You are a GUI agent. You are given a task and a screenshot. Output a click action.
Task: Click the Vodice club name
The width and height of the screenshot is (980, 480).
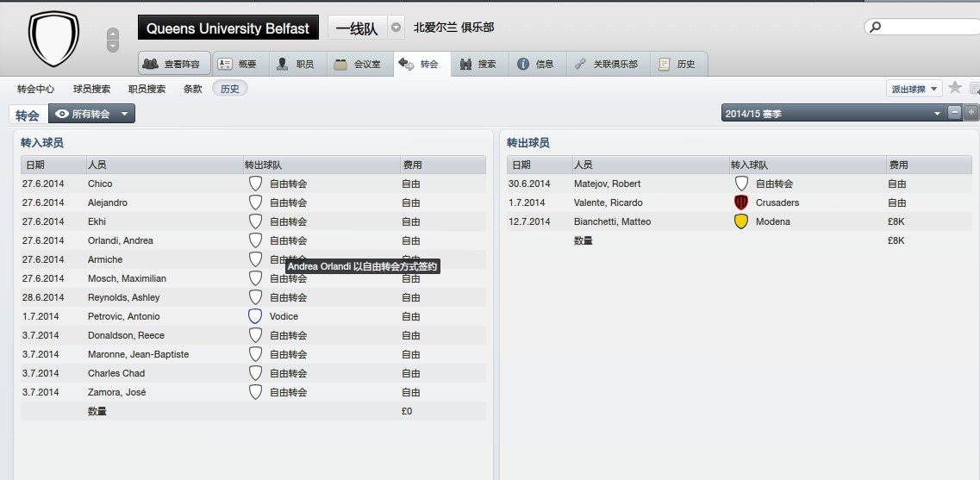pos(284,316)
